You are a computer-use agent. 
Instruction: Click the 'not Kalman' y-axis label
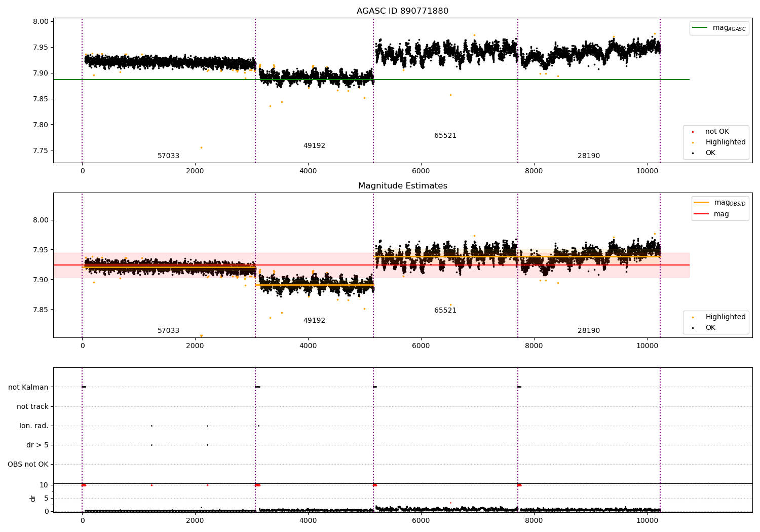click(x=28, y=387)
